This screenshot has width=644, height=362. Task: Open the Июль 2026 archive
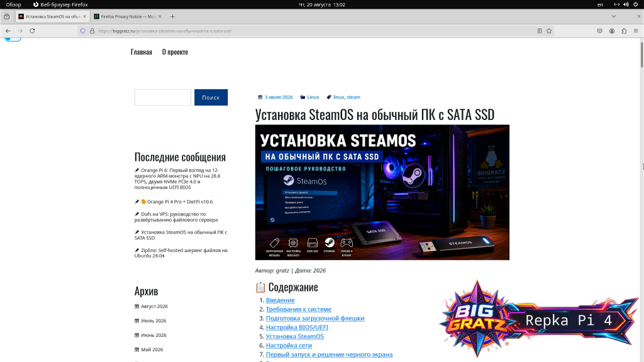[153, 321]
